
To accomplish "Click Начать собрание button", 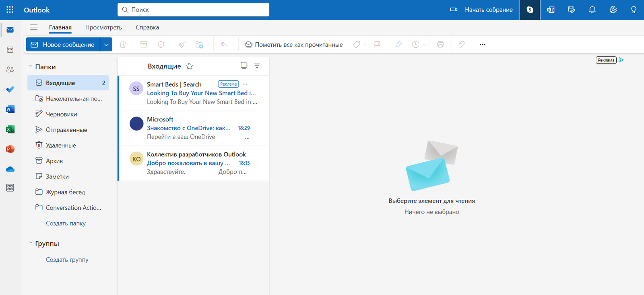I will pyautogui.click(x=481, y=10).
